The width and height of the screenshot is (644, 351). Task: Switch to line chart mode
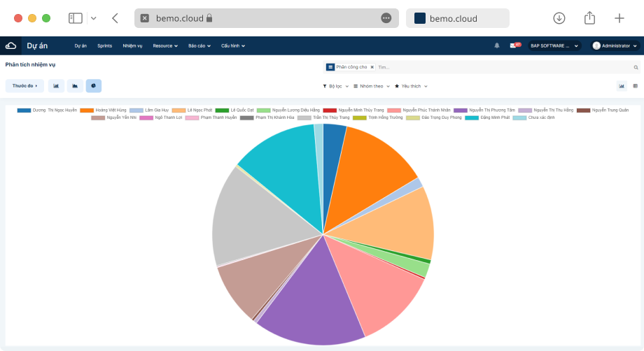[75, 86]
